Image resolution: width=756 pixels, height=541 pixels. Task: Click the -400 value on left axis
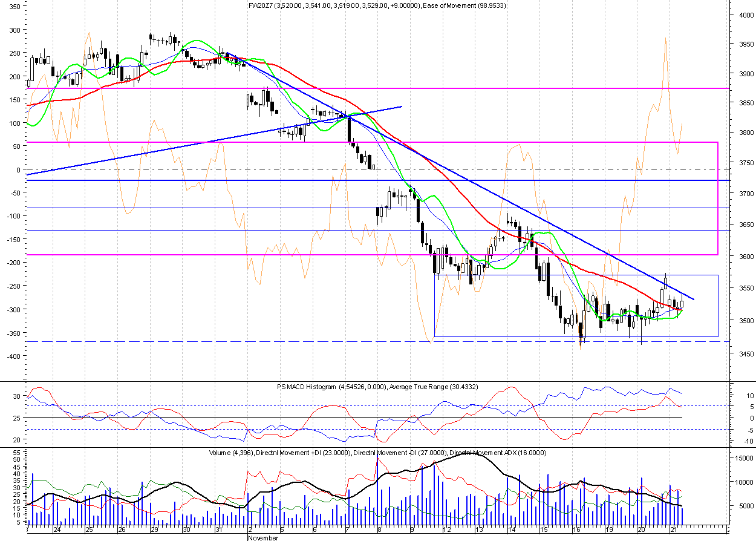[13, 356]
